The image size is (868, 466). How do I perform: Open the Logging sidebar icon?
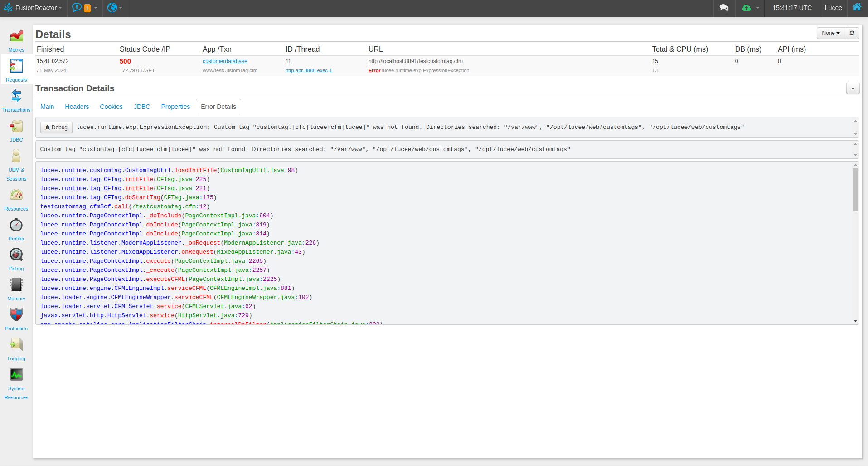pyautogui.click(x=16, y=344)
